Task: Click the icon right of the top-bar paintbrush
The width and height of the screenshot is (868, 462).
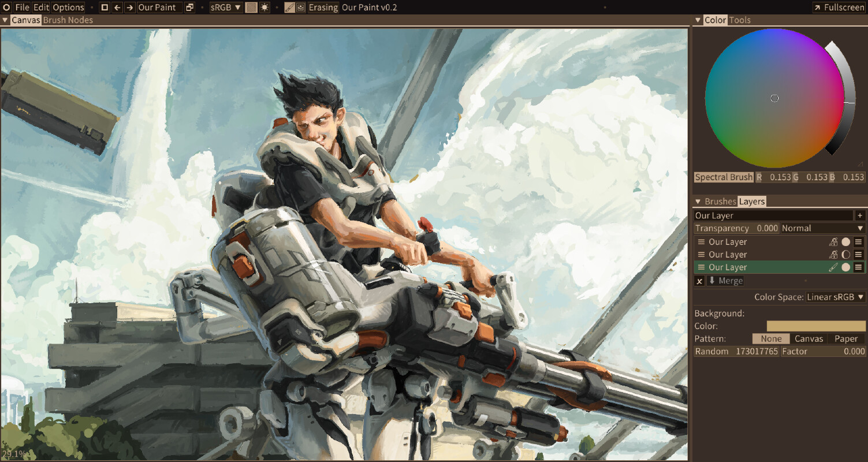Action: tap(300, 8)
